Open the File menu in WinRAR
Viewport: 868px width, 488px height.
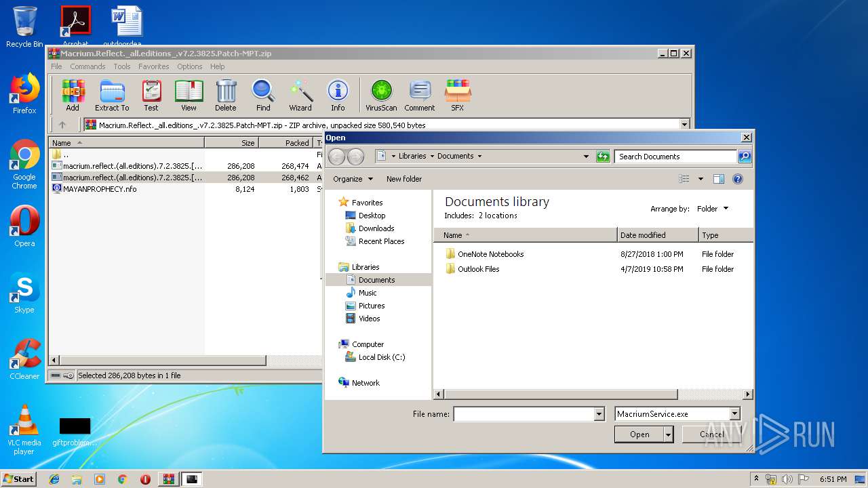coord(56,66)
